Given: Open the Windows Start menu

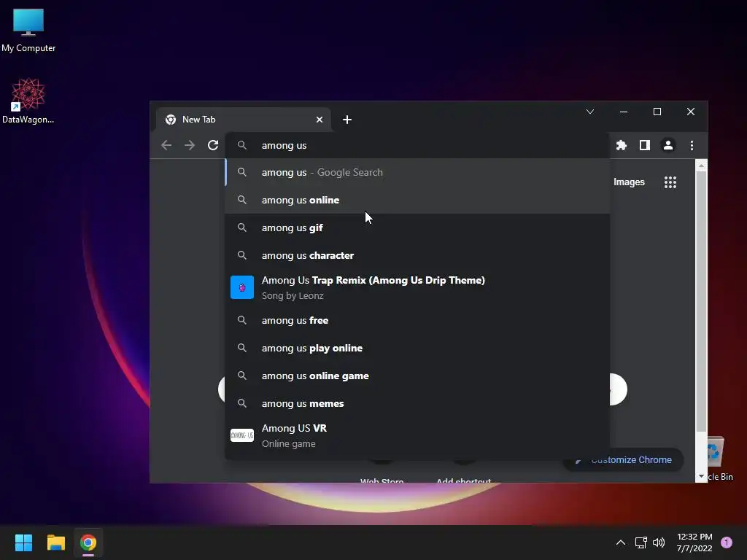Looking at the screenshot, I should (23, 542).
